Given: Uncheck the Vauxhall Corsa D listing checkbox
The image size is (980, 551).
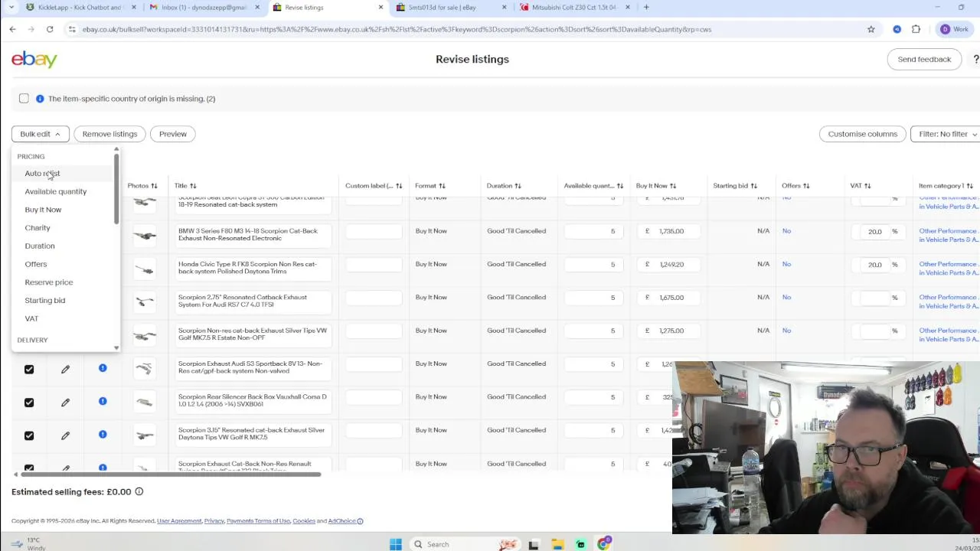Looking at the screenshot, I should (x=29, y=403).
